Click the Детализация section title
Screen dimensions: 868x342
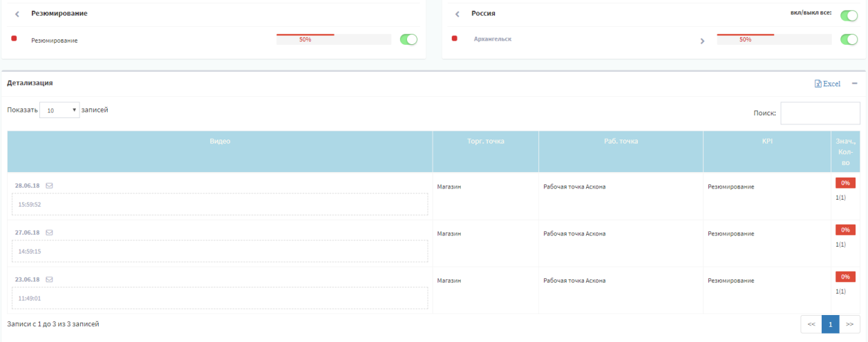(30, 83)
